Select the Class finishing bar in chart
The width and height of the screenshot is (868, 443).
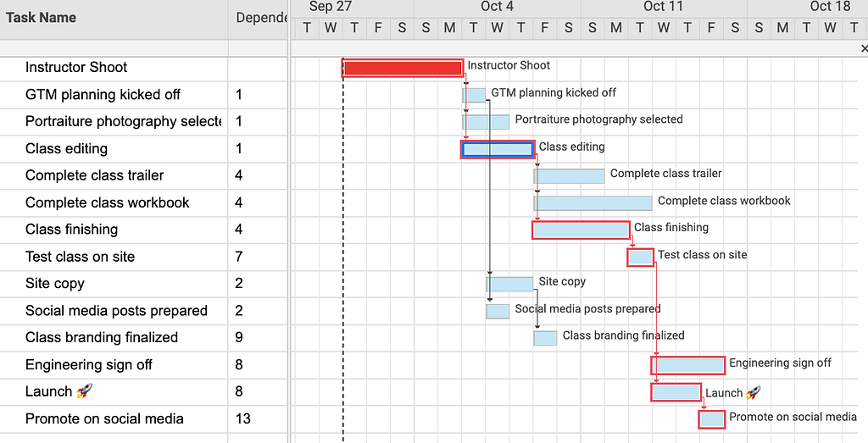coord(581,230)
